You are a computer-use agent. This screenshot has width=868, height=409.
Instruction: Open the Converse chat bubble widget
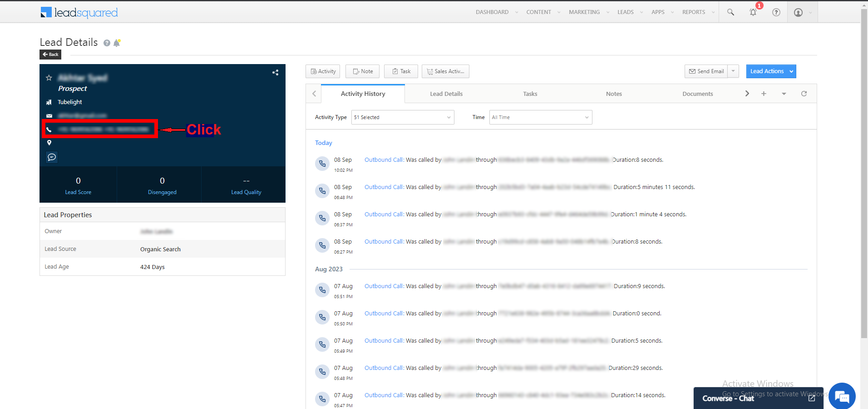(x=842, y=396)
